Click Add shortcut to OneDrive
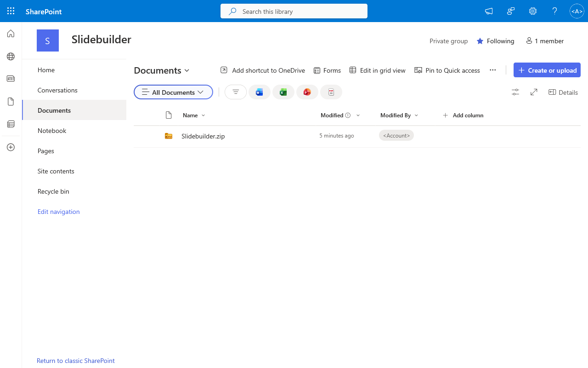 [263, 70]
